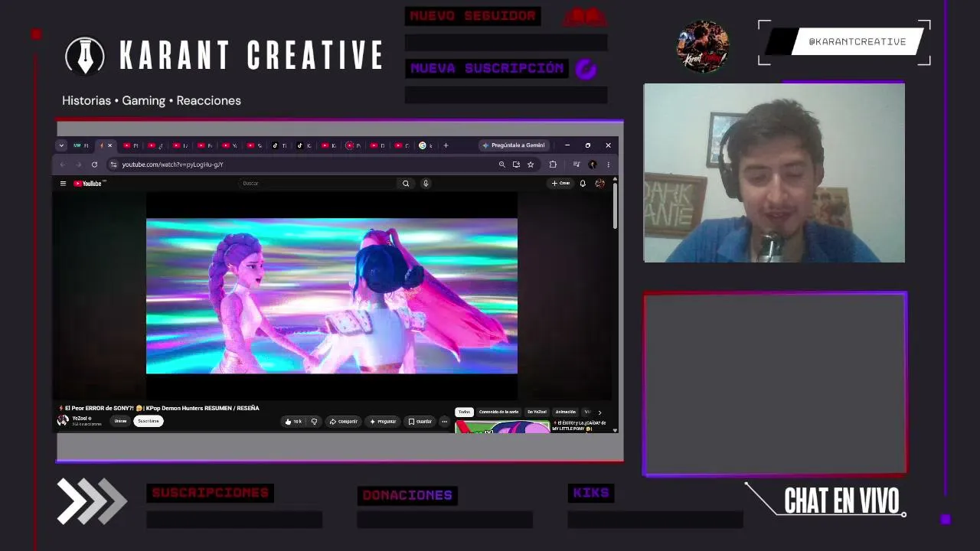This screenshot has width=980, height=551.
Task: Close the active browser tab
Action: tap(109, 145)
